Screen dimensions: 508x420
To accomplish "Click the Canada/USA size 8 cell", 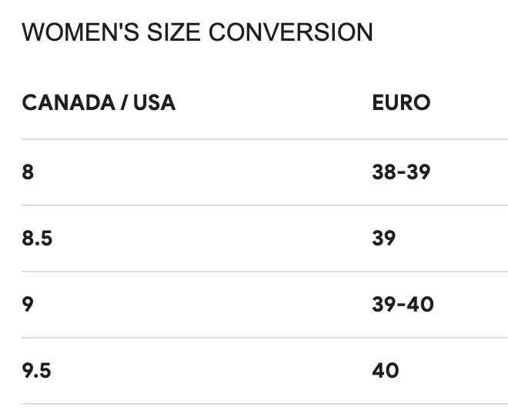I will pyautogui.click(x=28, y=172).
